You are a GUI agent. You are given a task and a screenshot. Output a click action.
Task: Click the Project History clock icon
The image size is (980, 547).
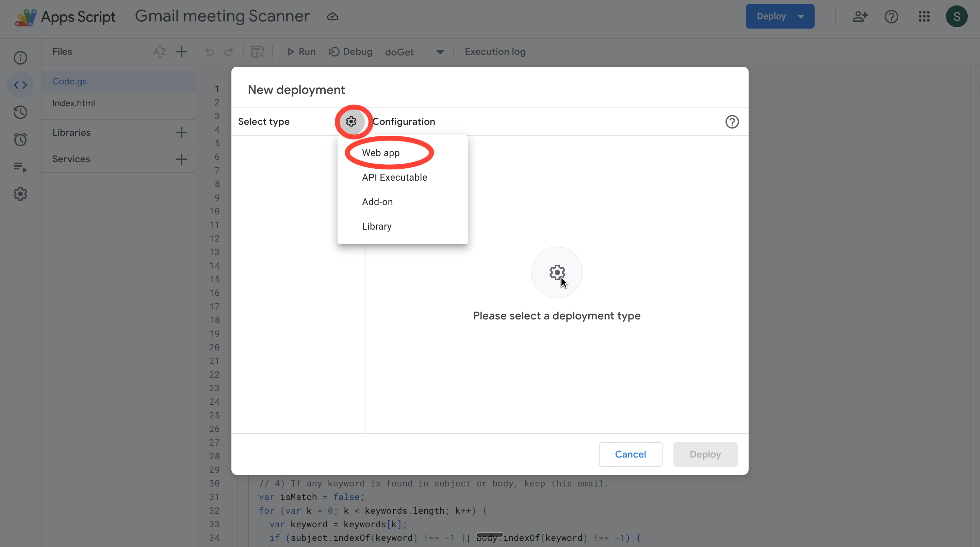(x=20, y=112)
